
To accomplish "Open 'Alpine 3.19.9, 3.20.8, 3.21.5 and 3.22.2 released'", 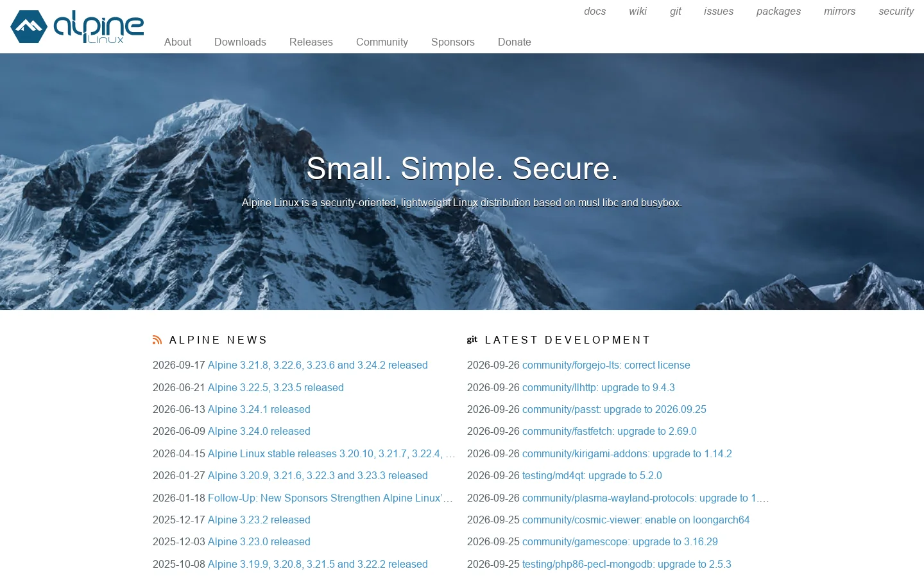I will coord(318,564).
